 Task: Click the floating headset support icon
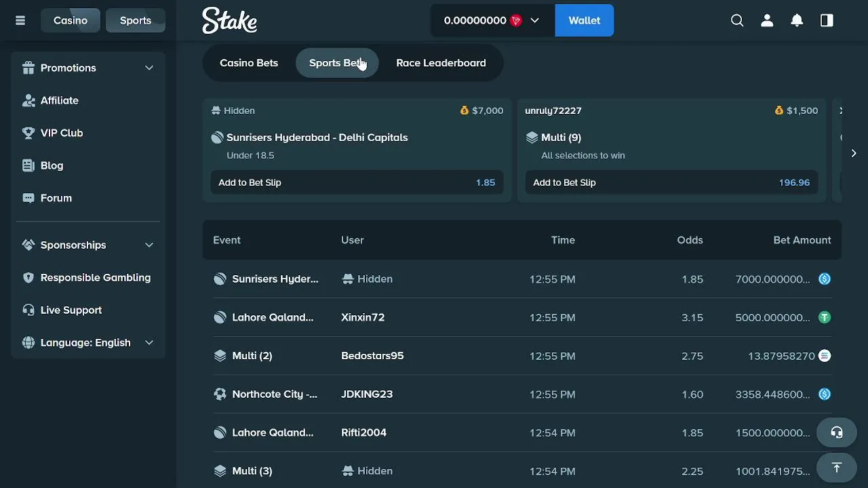click(836, 432)
